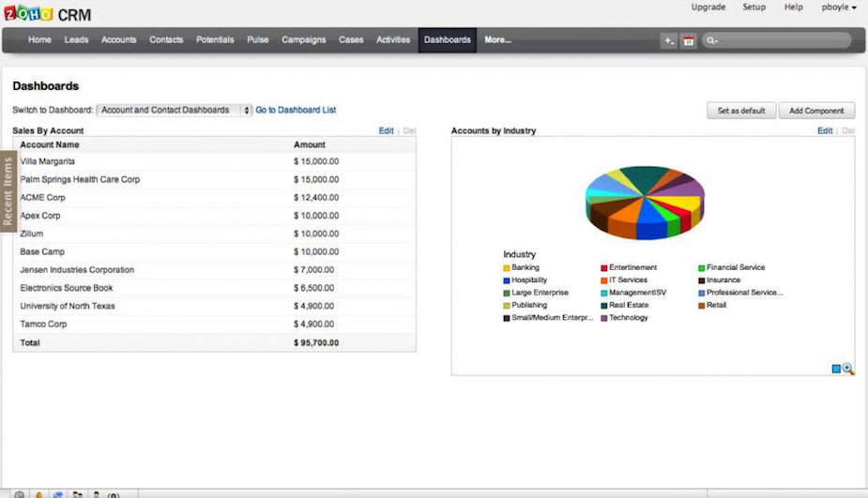This screenshot has height=498, width=868.
Task: Click the Banking legend color swatch
Action: (x=506, y=268)
